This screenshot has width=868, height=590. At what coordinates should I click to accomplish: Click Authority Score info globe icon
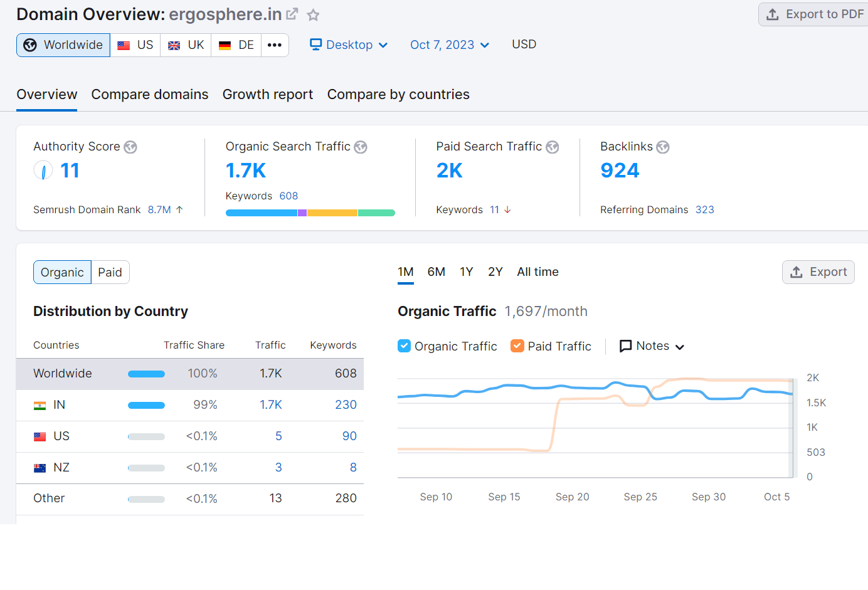click(130, 147)
